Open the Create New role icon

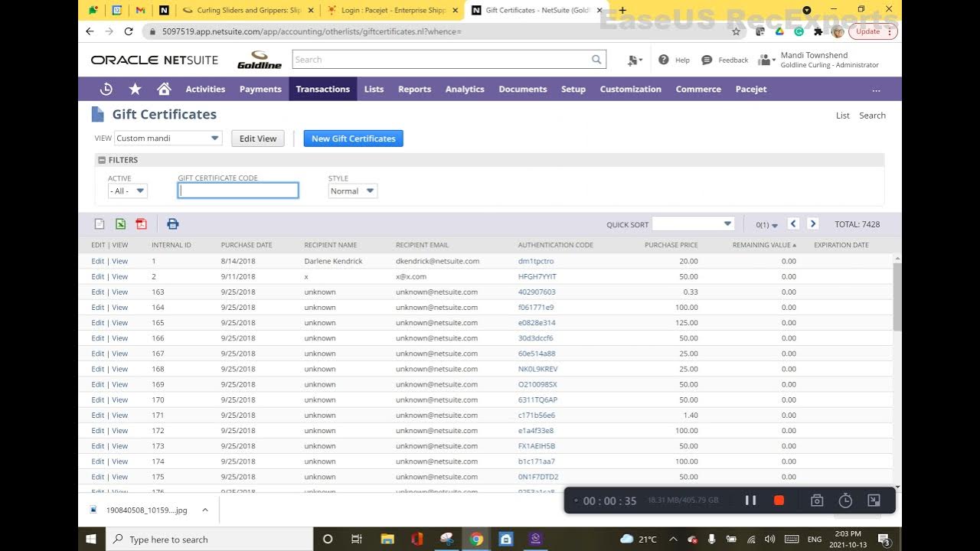pos(634,60)
